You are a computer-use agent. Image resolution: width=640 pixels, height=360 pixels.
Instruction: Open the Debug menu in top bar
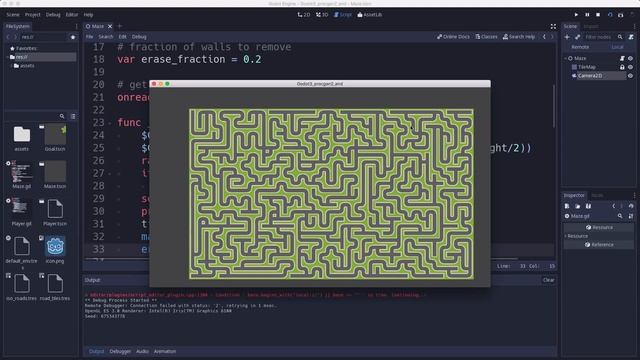pos(53,15)
